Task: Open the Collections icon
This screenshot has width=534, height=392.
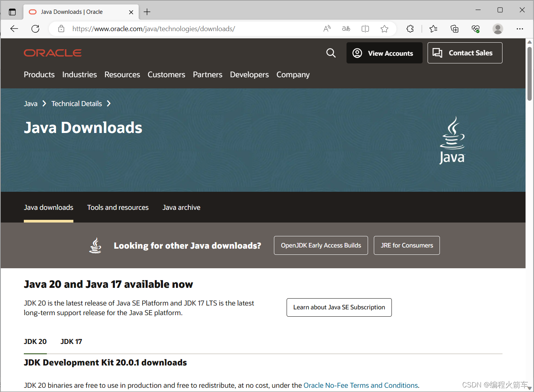Action: (454, 29)
